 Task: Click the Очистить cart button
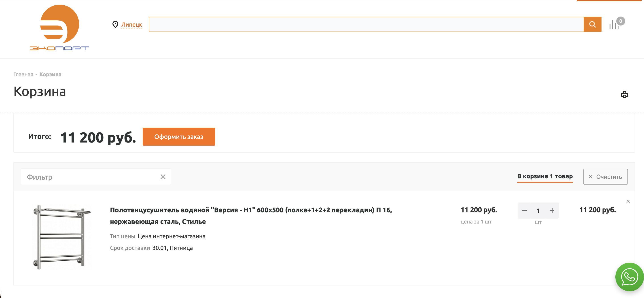click(x=605, y=177)
